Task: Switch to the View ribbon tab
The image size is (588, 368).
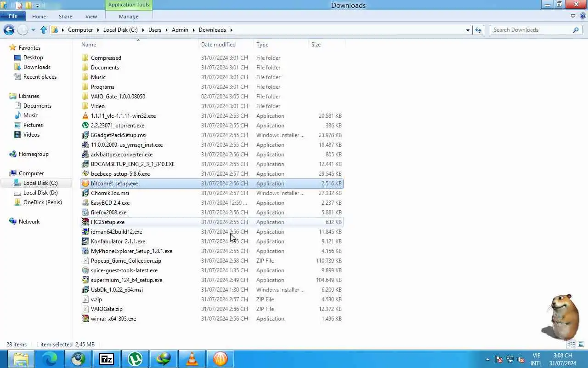Action: pyautogui.click(x=91, y=17)
